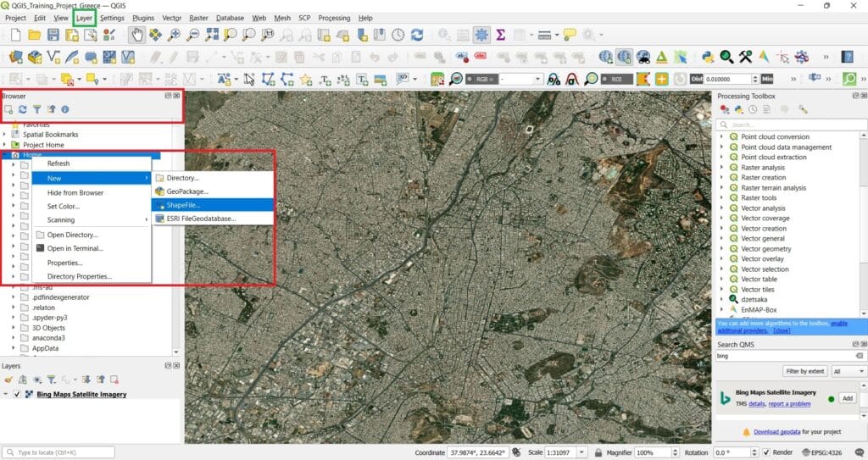Open the Vector menu

click(171, 18)
